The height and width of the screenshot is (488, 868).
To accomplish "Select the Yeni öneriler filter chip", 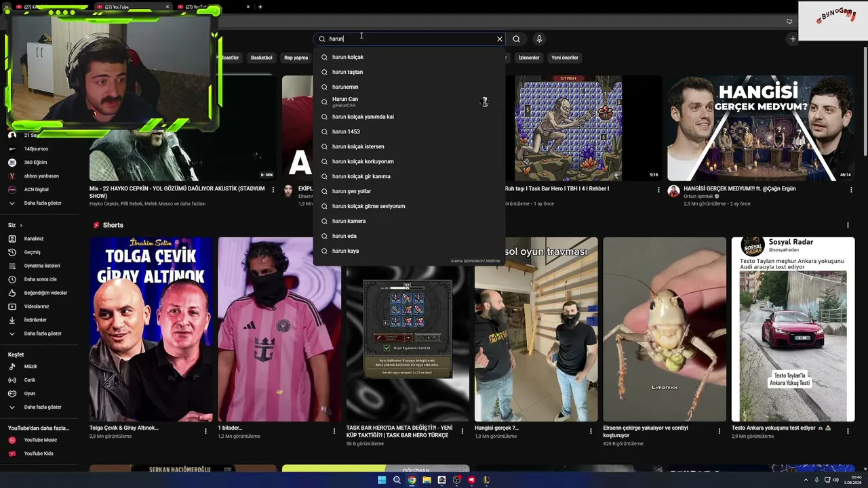I will click(565, 58).
